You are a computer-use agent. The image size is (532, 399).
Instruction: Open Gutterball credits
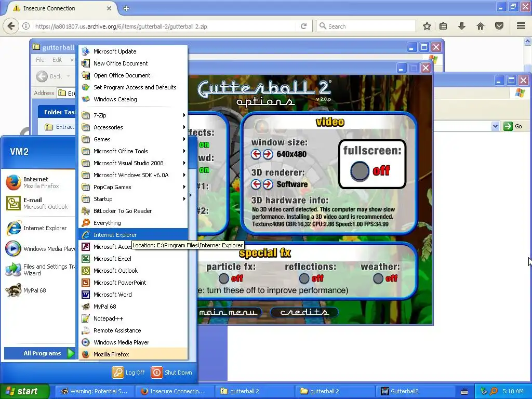pos(304,312)
